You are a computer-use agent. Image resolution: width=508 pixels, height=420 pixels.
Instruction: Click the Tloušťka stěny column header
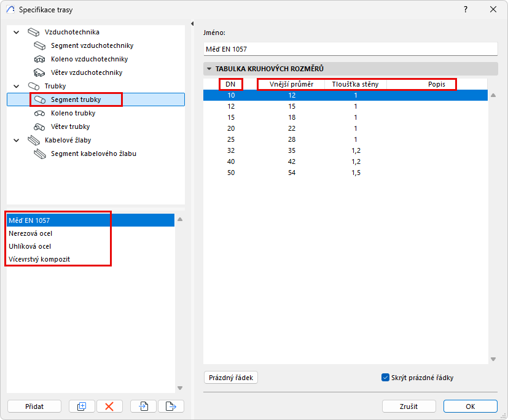click(x=356, y=84)
